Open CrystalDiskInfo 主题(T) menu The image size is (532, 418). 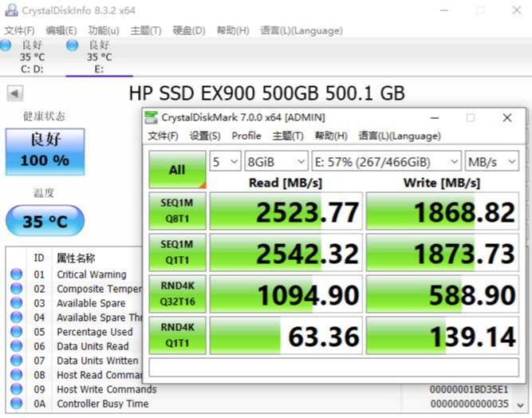146,30
